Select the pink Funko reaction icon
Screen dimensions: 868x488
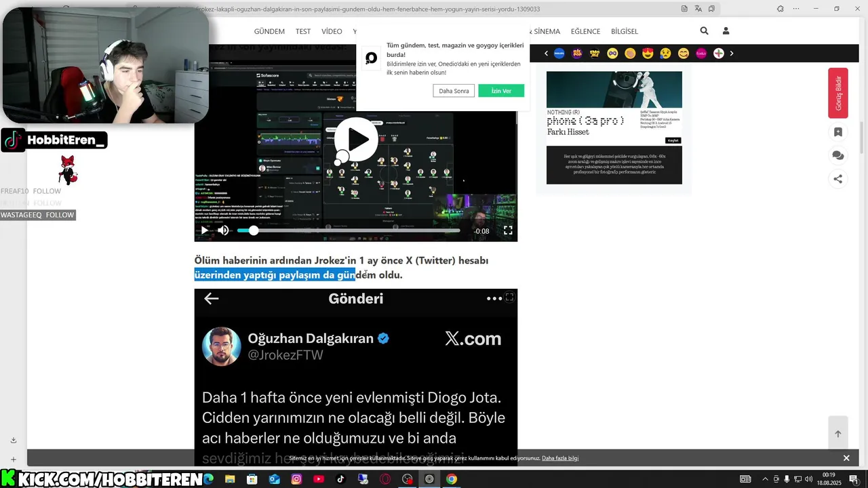point(701,54)
